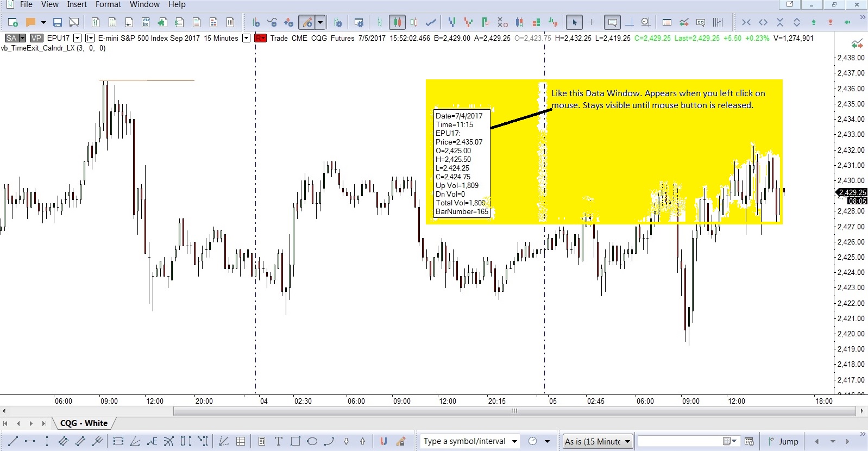Toggle the clock time tracking cursor icon
Screen dimensions: 868x451
tap(645, 22)
